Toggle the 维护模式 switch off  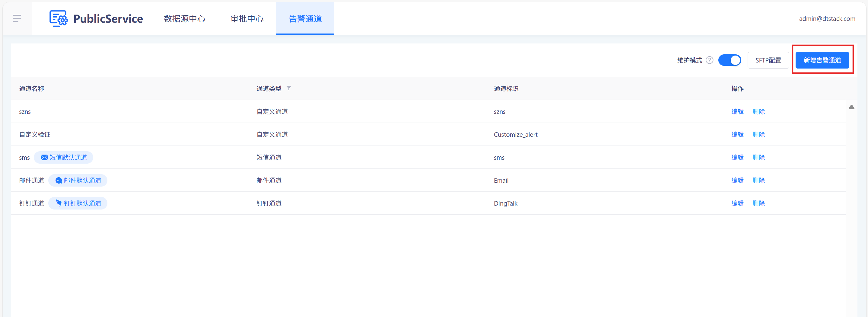click(730, 60)
